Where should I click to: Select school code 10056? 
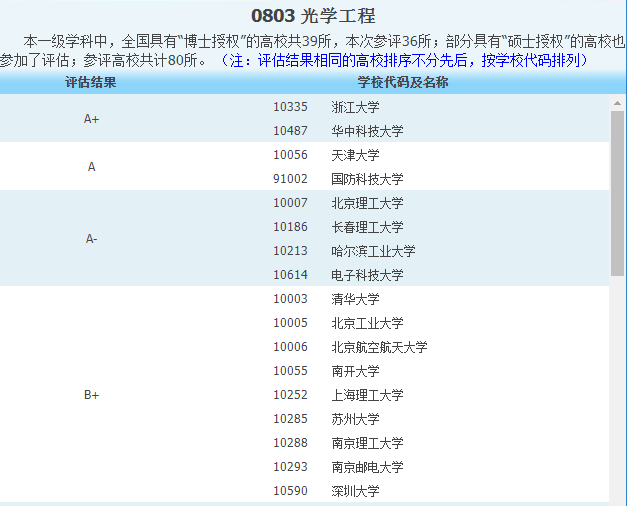pos(290,155)
